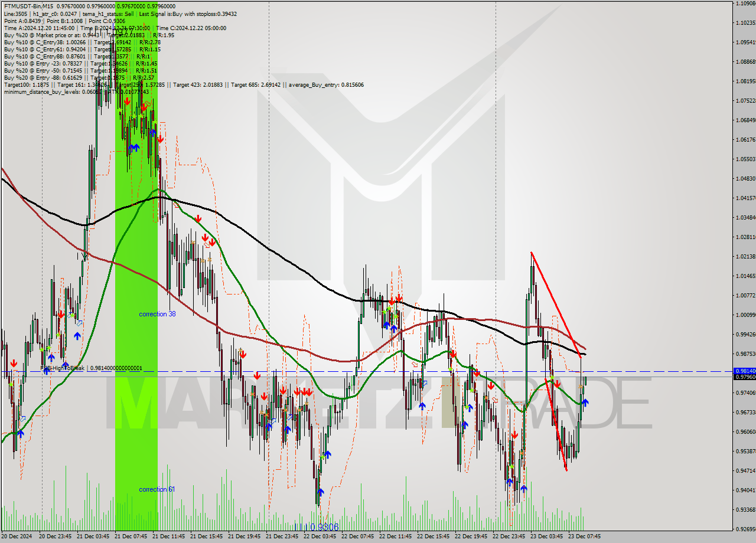Click the 1.10908 price axis label
This screenshot has width=756, height=543.
[x=745, y=4]
